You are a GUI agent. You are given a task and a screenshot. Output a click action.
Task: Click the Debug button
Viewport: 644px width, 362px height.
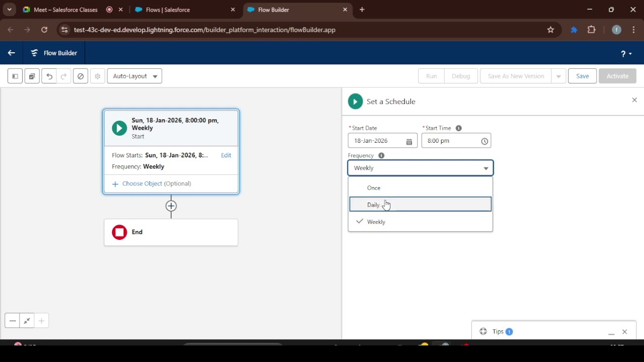(x=461, y=76)
